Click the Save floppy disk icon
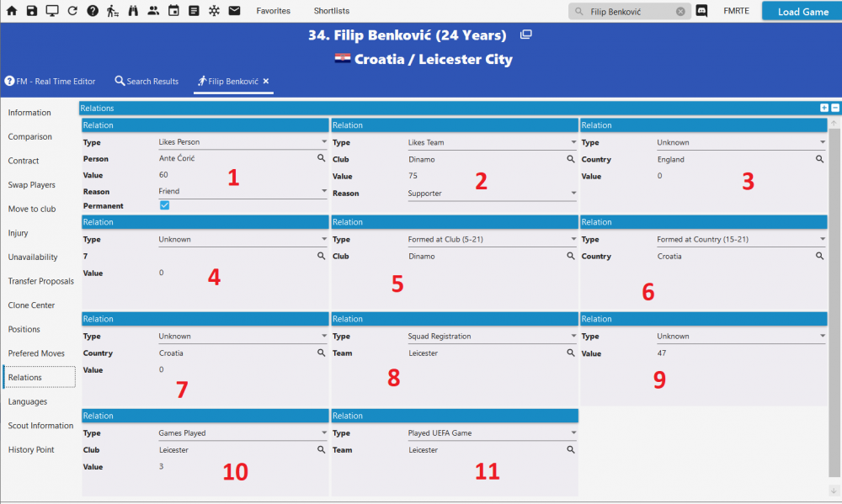842x504 pixels. (32, 11)
